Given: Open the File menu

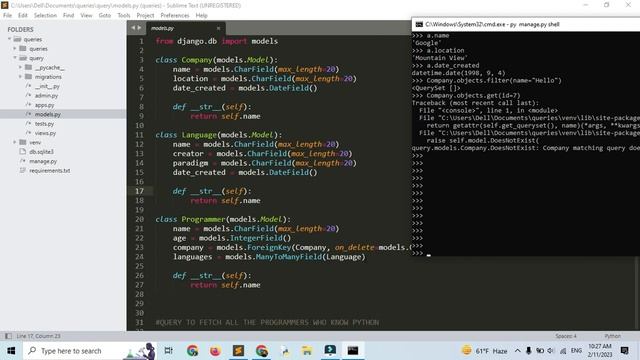Looking at the screenshot, I should 7,15.
